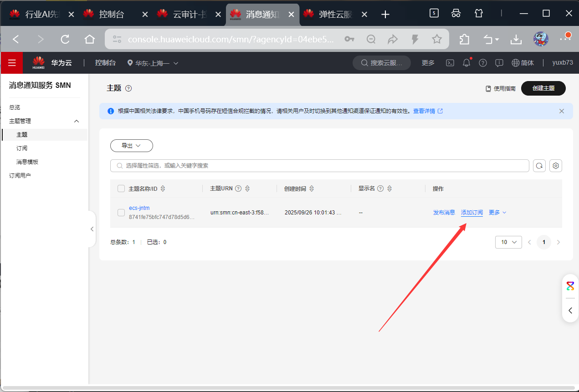
Task: Select all topics checkbox in the header
Action: 121,188
